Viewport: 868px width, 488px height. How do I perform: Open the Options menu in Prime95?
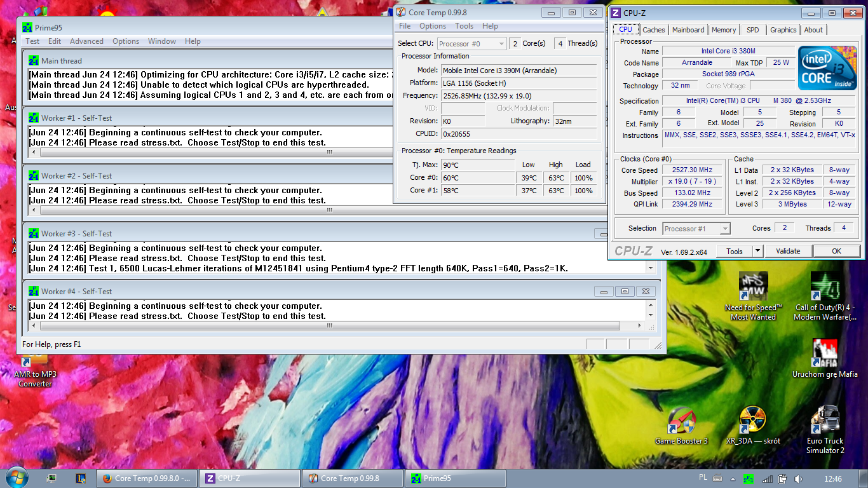(126, 41)
